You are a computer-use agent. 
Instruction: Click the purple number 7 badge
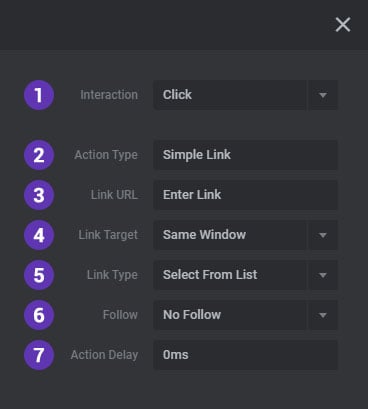pos(39,355)
